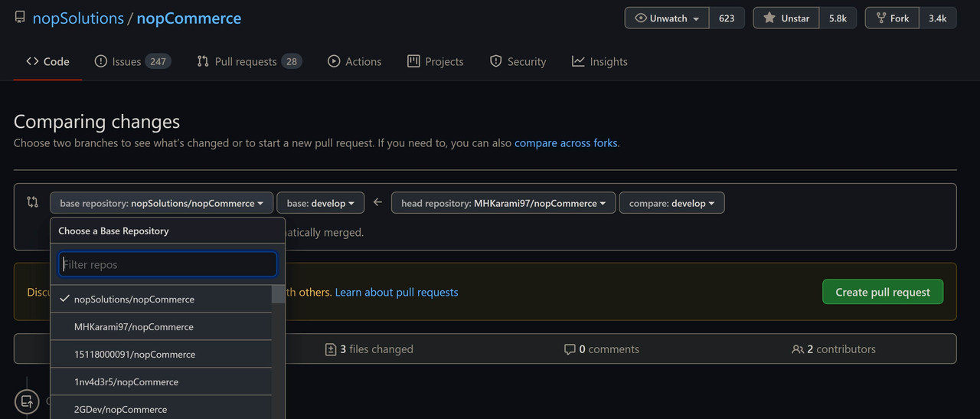Screen dimensions: 980x419
Task: Click the Fork button
Action: pos(892,18)
